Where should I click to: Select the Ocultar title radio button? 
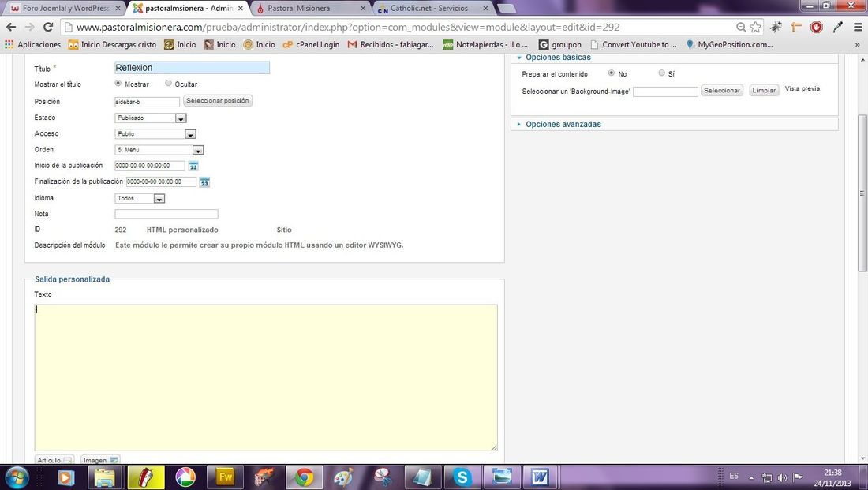(x=168, y=83)
